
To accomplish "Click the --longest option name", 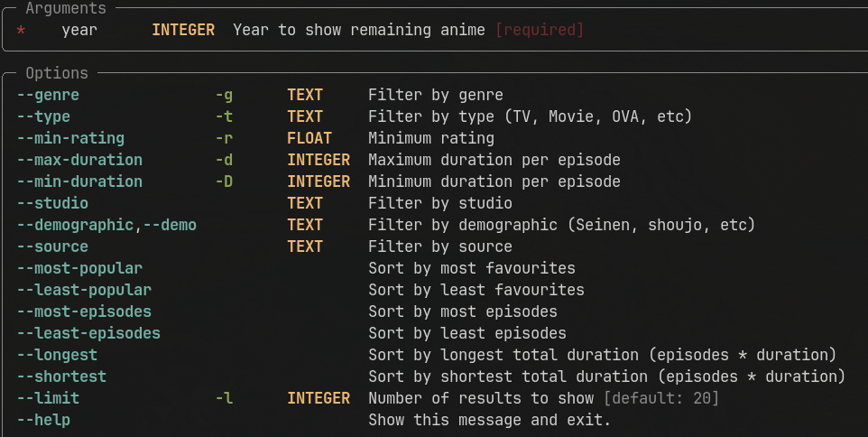I will click(57, 355).
